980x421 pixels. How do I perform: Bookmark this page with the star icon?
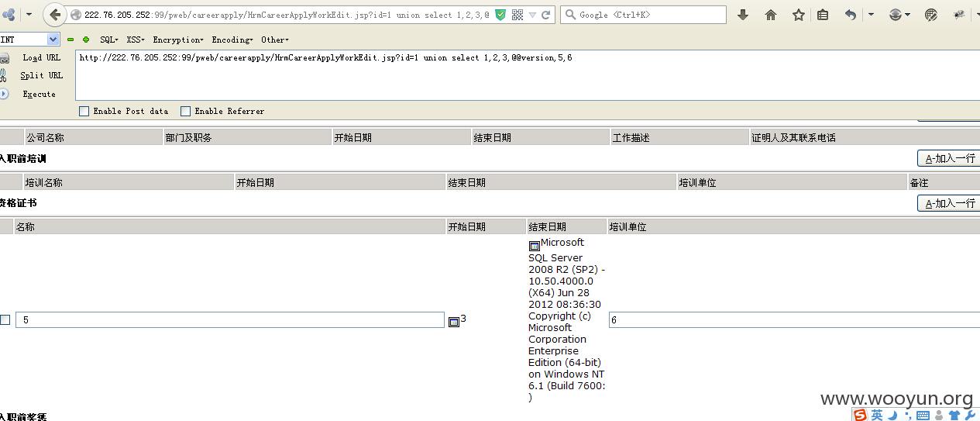(x=799, y=15)
